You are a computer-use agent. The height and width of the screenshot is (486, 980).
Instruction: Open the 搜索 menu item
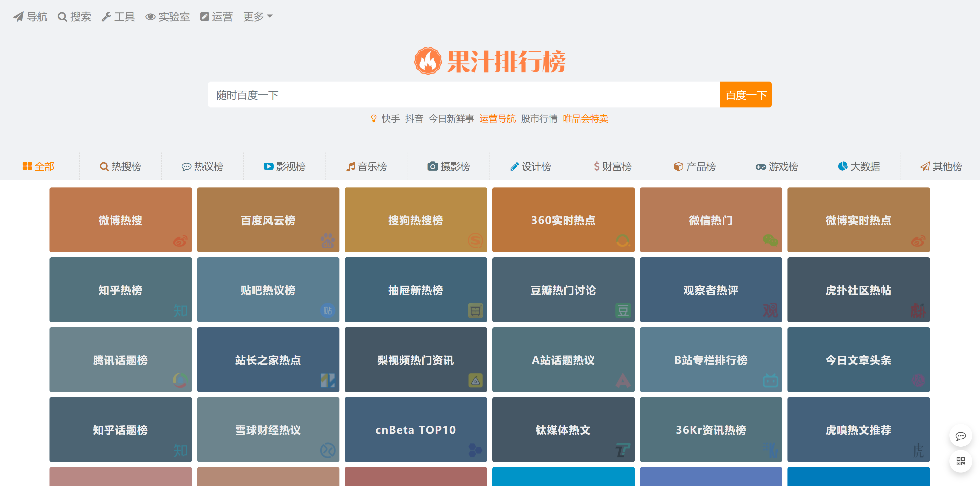click(x=74, y=17)
